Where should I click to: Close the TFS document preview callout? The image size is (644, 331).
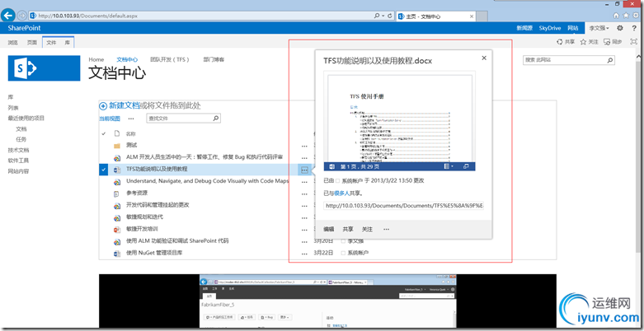click(x=484, y=58)
